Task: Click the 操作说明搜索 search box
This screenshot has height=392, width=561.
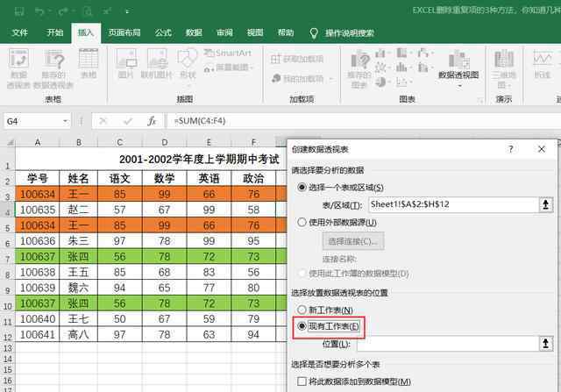Action: 349,32
